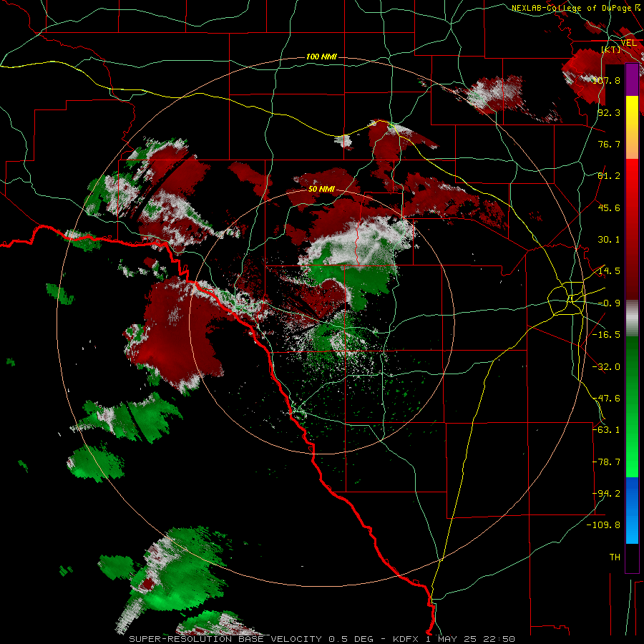Click the 61.2 scale value

click(609, 176)
